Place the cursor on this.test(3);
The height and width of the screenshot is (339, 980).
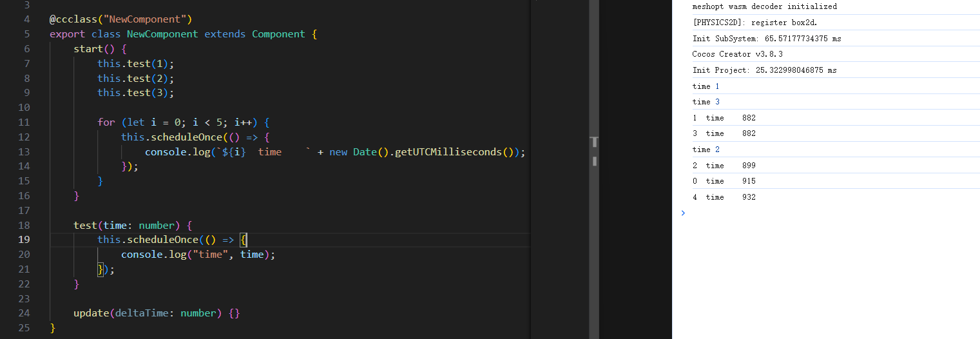(x=136, y=92)
